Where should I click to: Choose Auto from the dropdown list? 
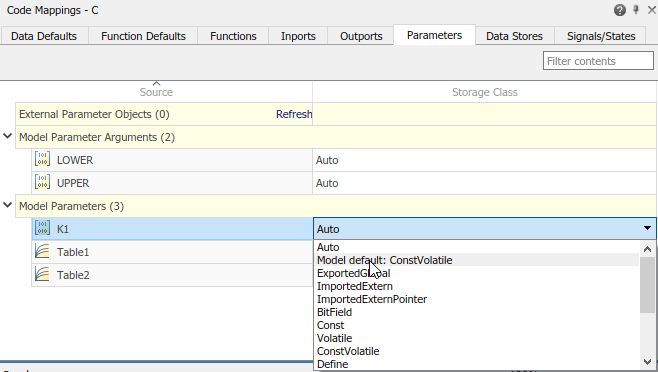click(x=478, y=247)
